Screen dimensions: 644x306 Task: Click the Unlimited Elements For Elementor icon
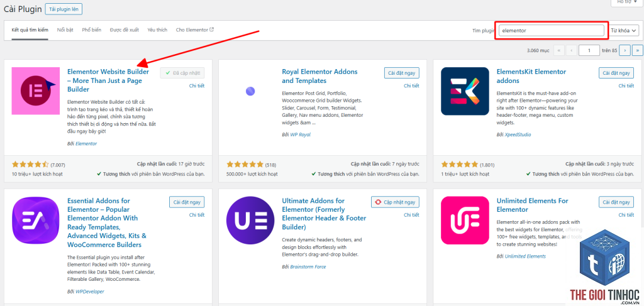coord(465,221)
